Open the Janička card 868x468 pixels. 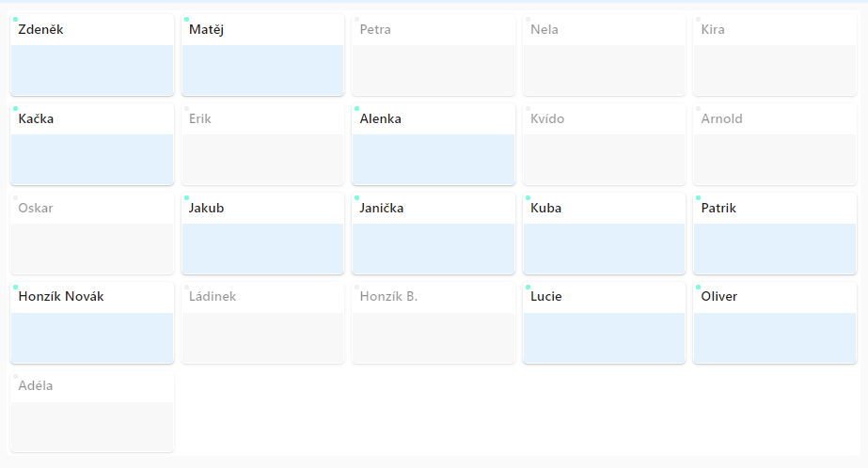click(434, 234)
